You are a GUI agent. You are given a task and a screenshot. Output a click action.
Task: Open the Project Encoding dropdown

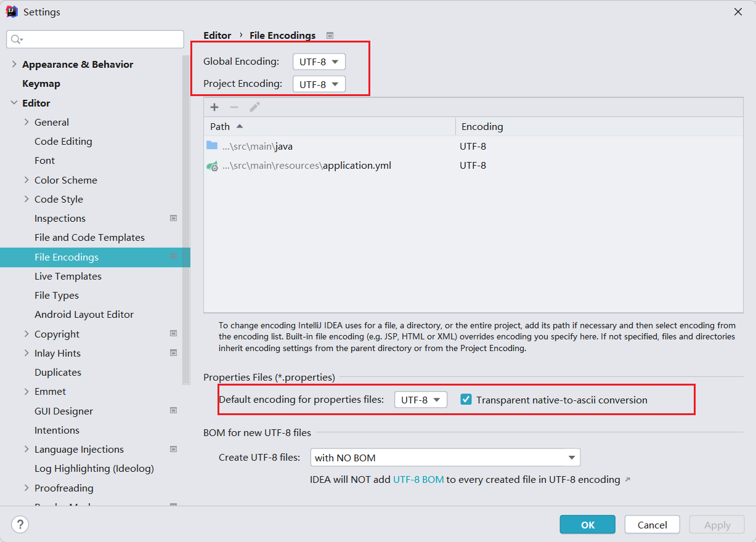(319, 84)
